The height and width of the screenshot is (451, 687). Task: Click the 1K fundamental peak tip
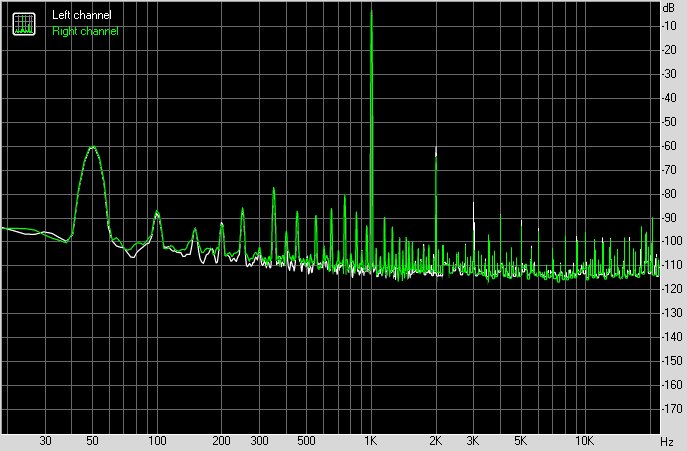coord(372,11)
